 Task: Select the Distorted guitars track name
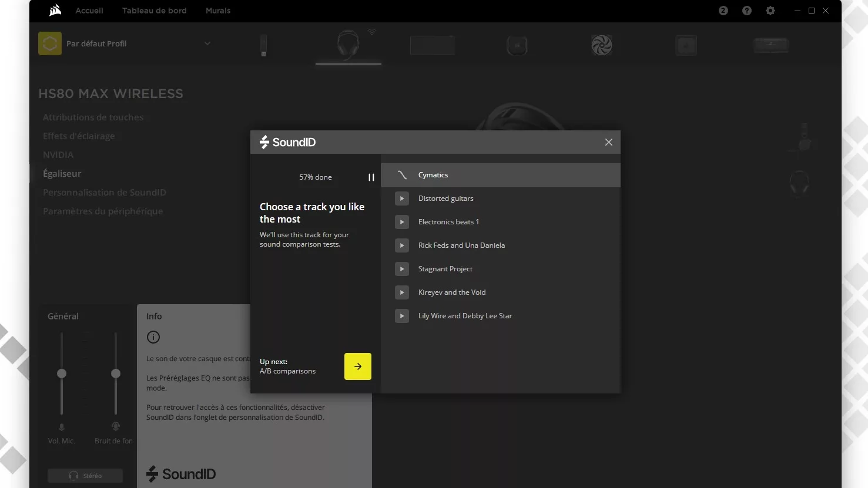tap(445, 198)
